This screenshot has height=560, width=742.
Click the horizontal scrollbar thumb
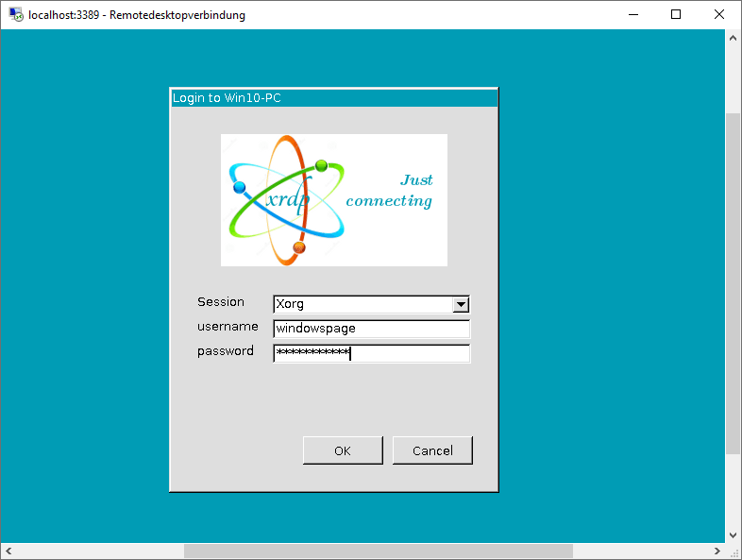[379, 551]
